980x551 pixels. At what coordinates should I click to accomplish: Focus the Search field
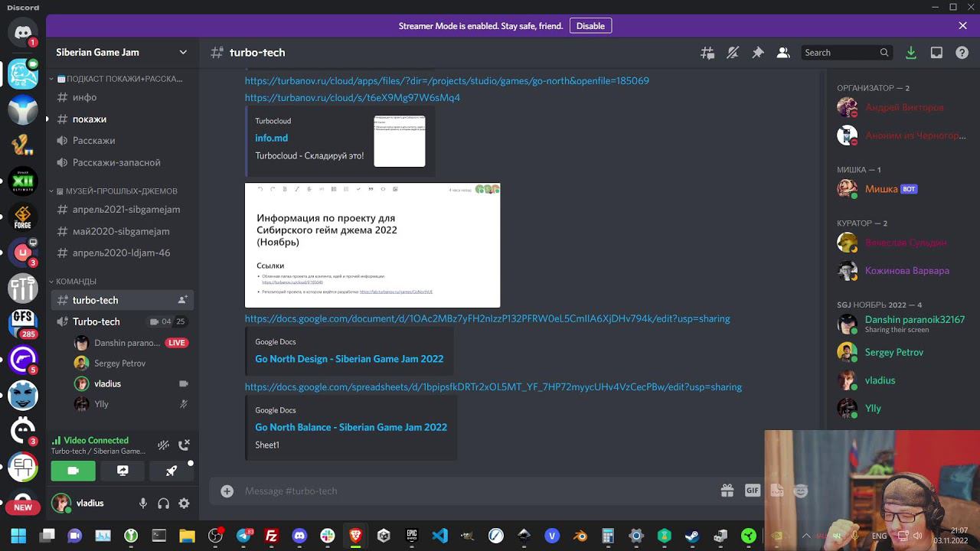(x=847, y=53)
